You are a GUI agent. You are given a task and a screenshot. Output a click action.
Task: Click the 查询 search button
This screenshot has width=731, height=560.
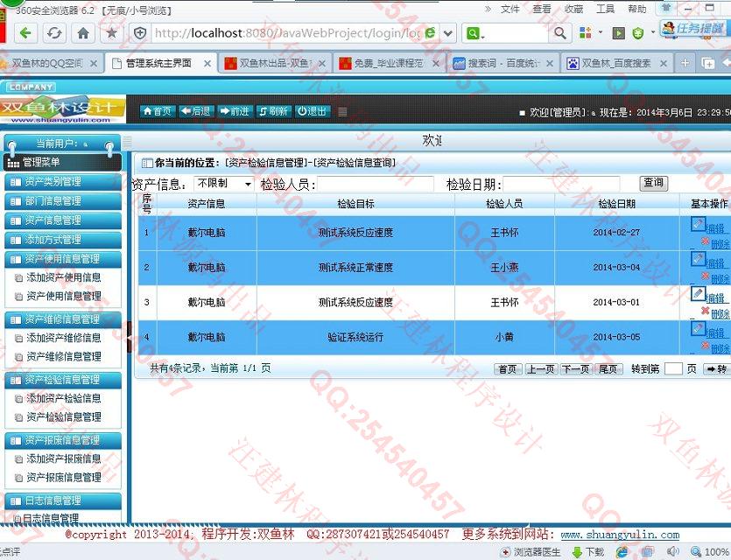point(653,183)
